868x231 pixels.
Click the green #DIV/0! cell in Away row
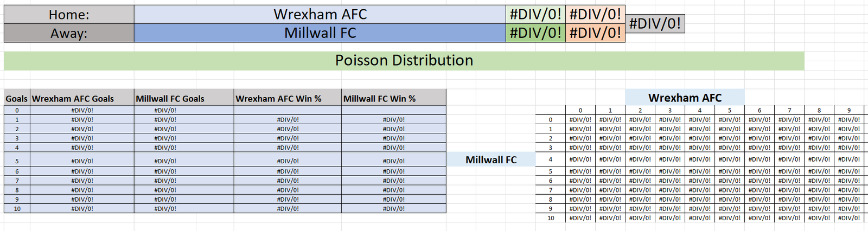[535, 33]
